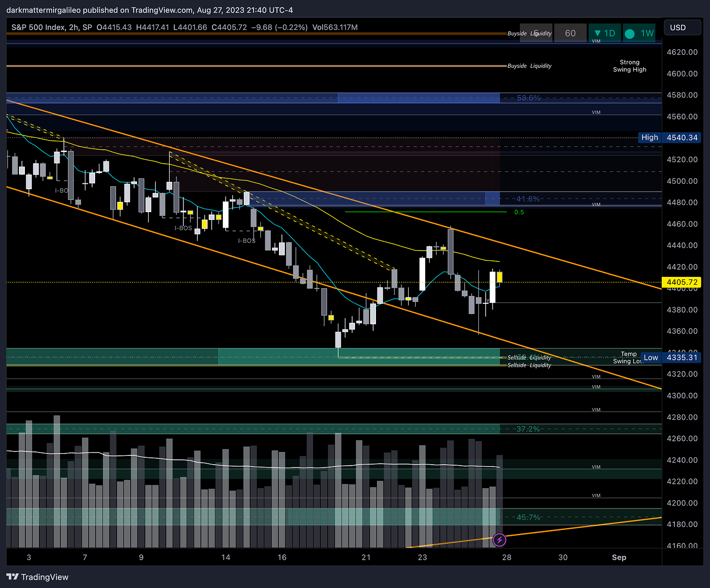Select the 60 timeframe cell
The height and width of the screenshot is (588, 710).
point(571,33)
